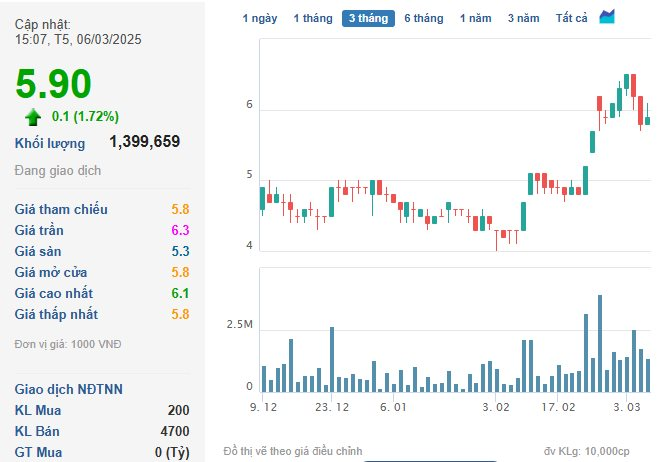The width and height of the screenshot is (661, 462).
Task: Click the 17. 02 date axis label
Action: coord(559,408)
